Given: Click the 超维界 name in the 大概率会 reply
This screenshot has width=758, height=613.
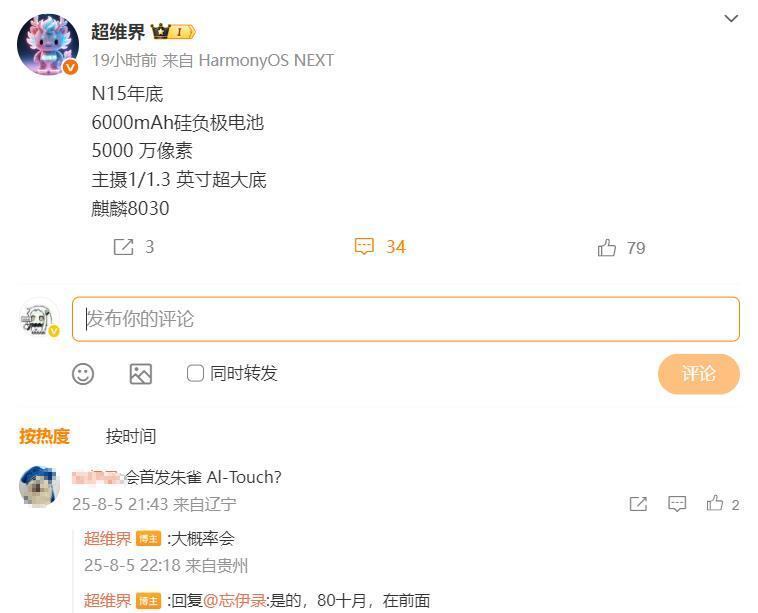Looking at the screenshot, I should pyautogui.click(x=107, y=539).
